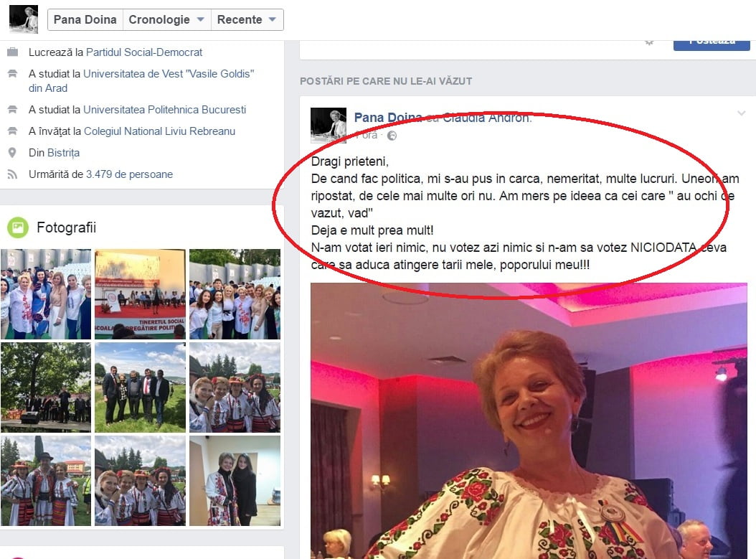Click the briefcase work icon
756x559 pixels.
[12, 52]
